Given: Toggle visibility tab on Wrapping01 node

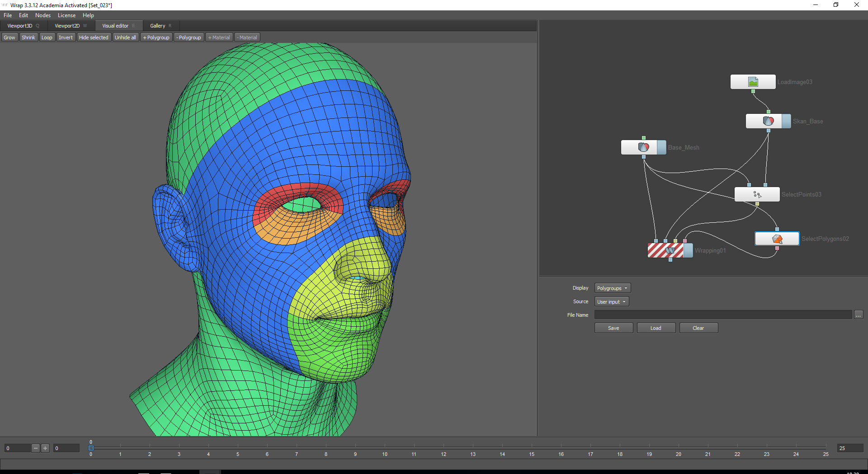Looking at the screenshot, I should coord(688,250).
